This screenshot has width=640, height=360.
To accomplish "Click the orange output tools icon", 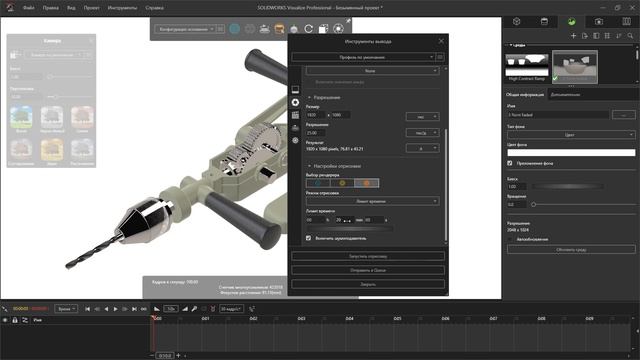I will tap(280, 29).
